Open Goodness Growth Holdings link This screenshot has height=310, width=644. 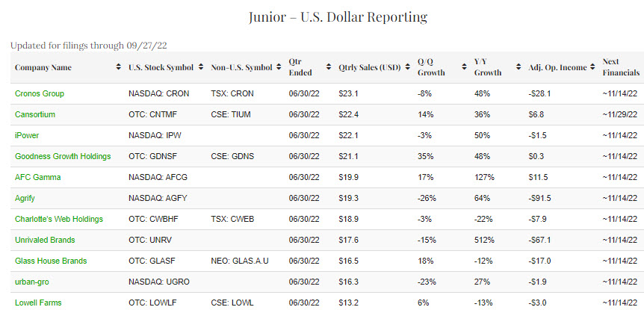click(x=63, y=156)
